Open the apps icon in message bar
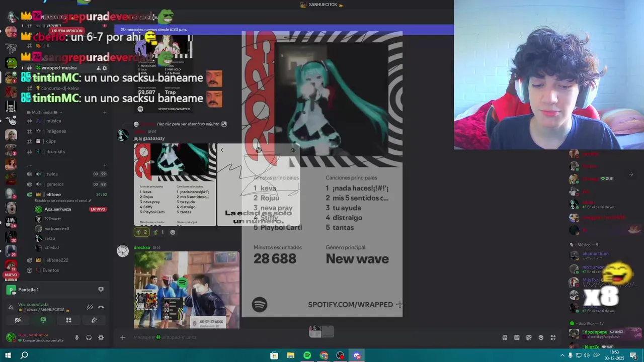The width and height of the screenshot is (644, 362). pyautogui.click(x=553, y=337)
